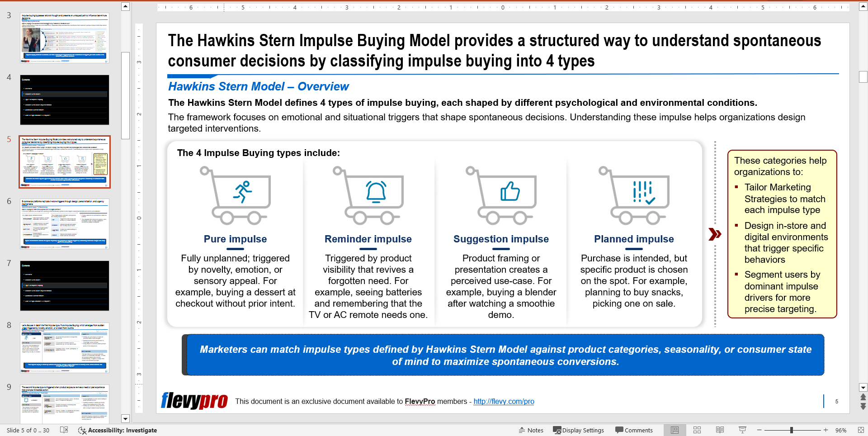Screen dimensions: 868x436
Task: Open zoom level 96% dialog
Action: pos(841,430)
